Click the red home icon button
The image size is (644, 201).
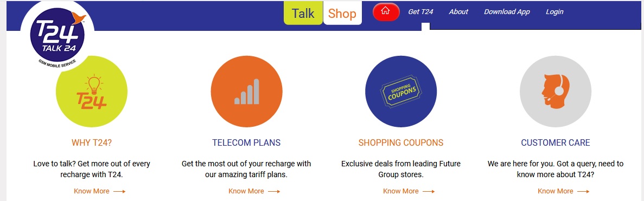386,12
